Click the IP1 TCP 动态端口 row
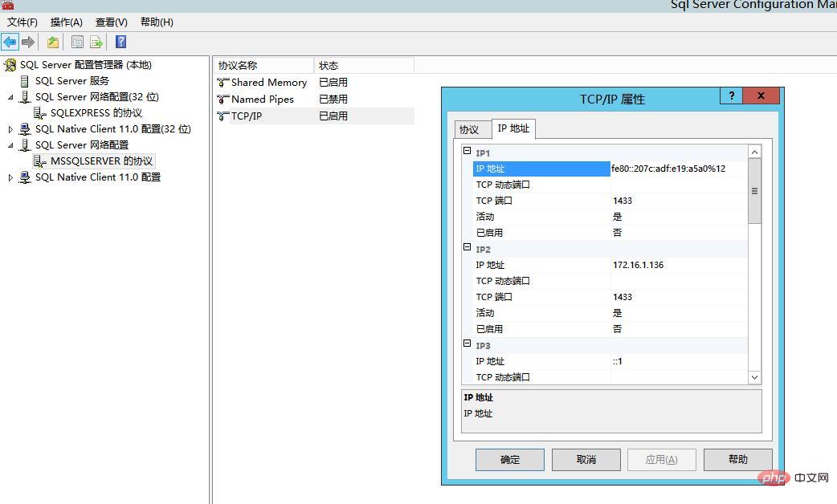This screenshot has height=504, width=837. 610,185
